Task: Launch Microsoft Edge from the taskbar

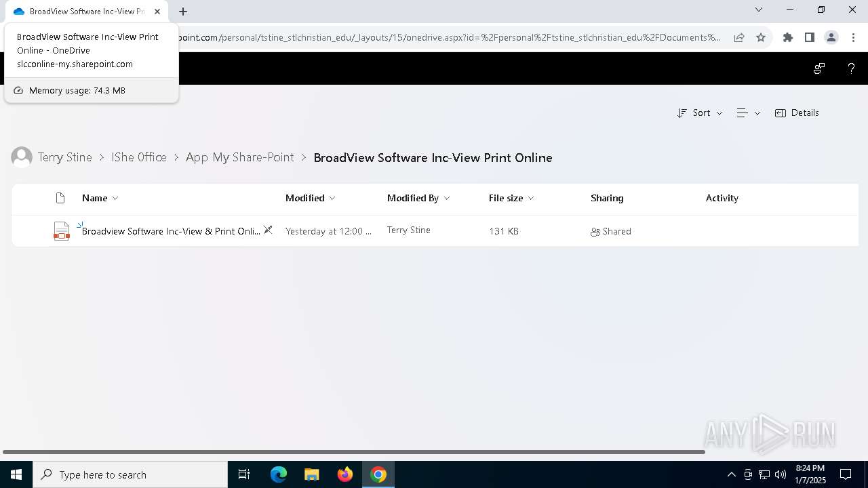Action: tap(279, 474)
